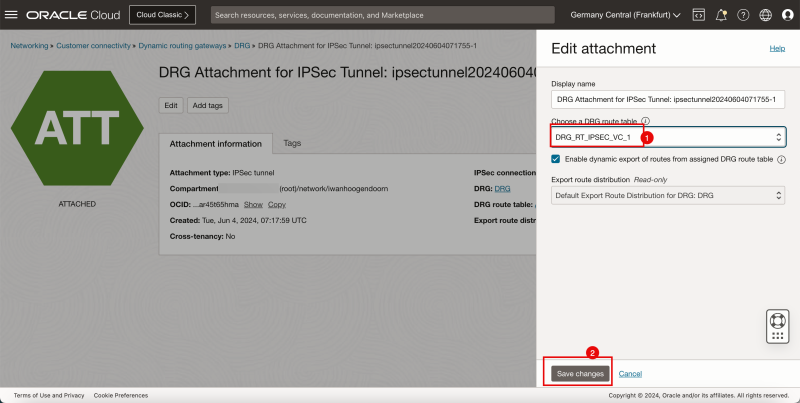Image resolution: width=800 pixels, height=403 pixels.
Task: Click the help question mark icon
Action: click(x=743, y=15)
